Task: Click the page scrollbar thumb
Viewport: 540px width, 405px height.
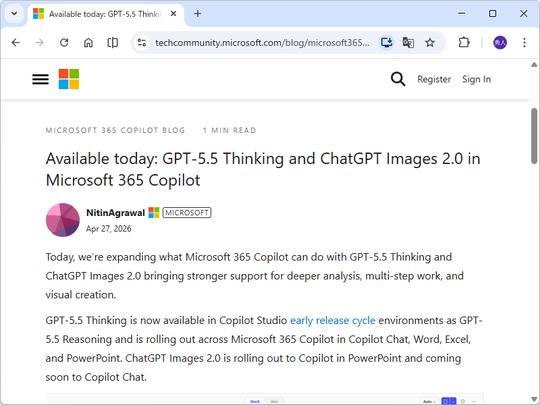Action: (534, 136)
